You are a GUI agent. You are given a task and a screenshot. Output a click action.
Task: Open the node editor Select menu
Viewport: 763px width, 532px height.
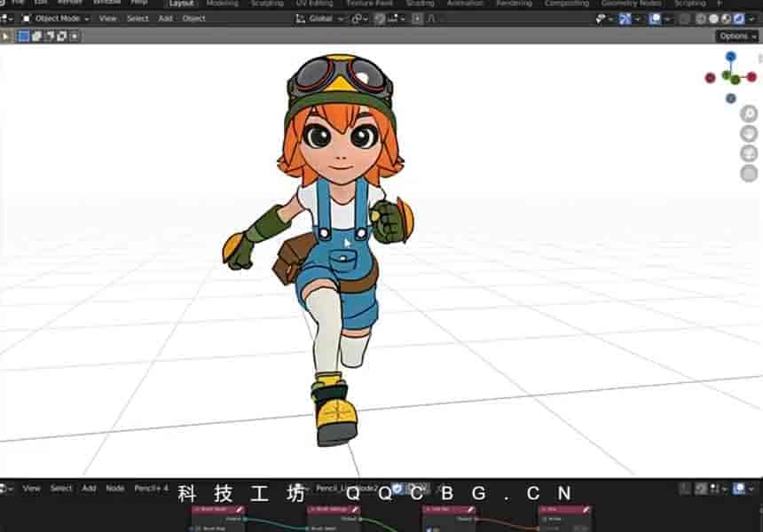point(61,488)
